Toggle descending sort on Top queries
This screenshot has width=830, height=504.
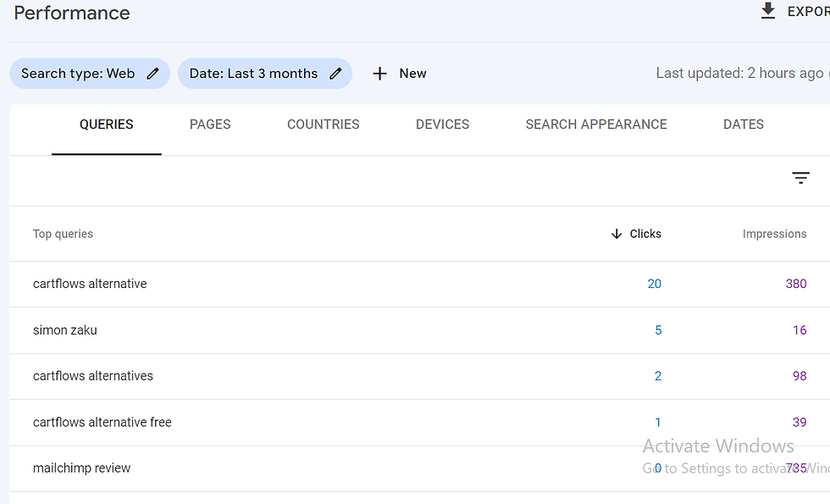(63, 234)
